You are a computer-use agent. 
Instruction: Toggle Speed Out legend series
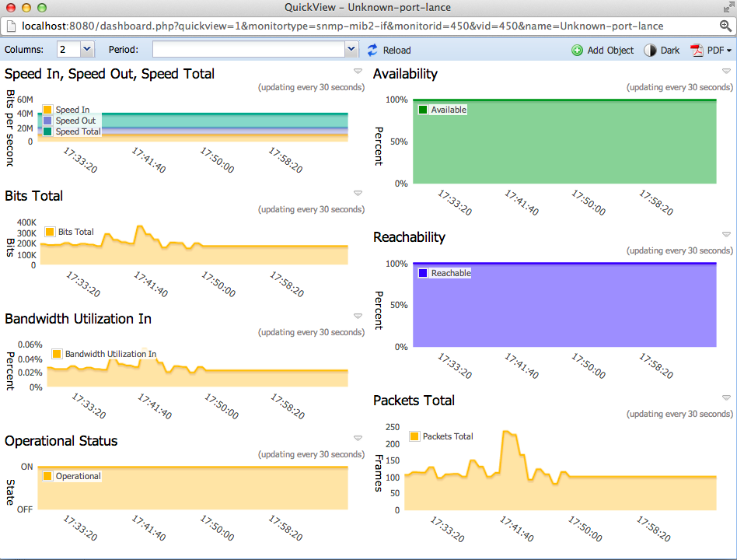click(48, 121)
